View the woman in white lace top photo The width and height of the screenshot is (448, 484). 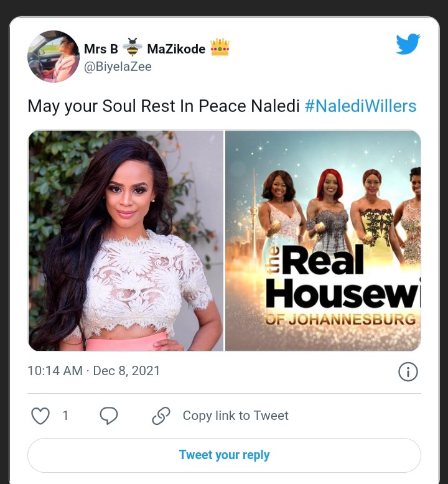click(126, 241)
